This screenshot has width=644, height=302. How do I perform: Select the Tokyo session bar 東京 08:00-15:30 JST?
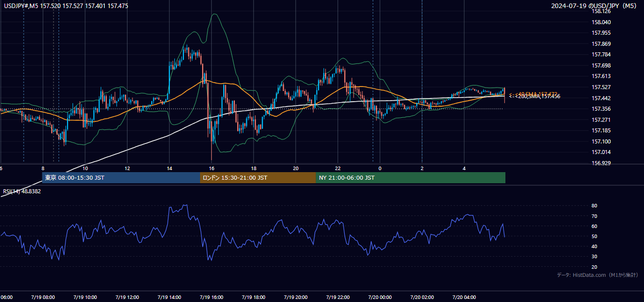pos(121,178)
